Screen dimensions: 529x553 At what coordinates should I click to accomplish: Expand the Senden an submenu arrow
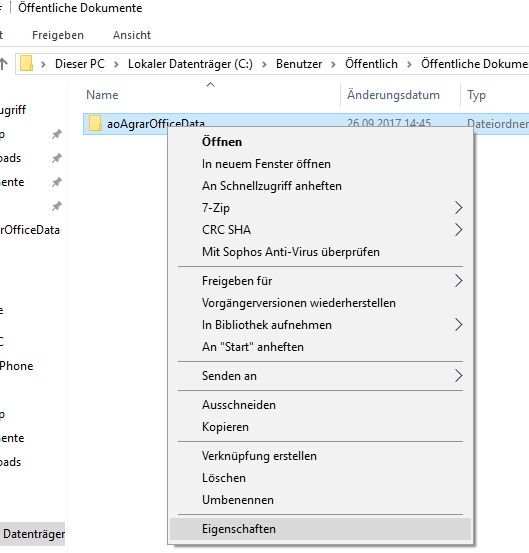pyautogui.click(x=458, y=376)
